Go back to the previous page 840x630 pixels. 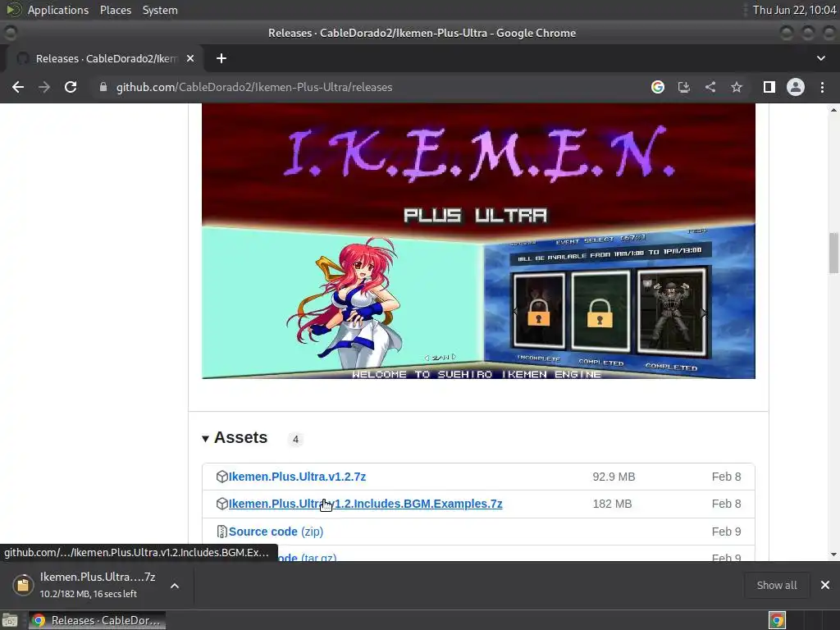[18, 87]
